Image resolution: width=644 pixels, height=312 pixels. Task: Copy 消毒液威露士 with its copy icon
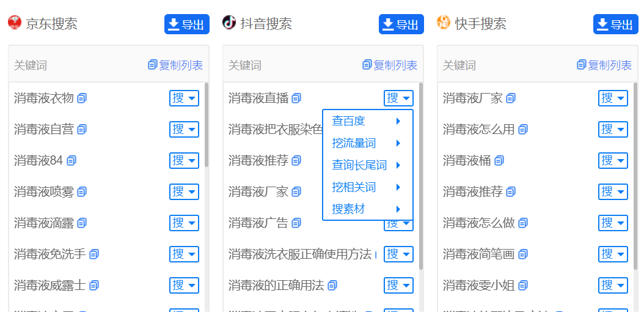tap(94, 285)
